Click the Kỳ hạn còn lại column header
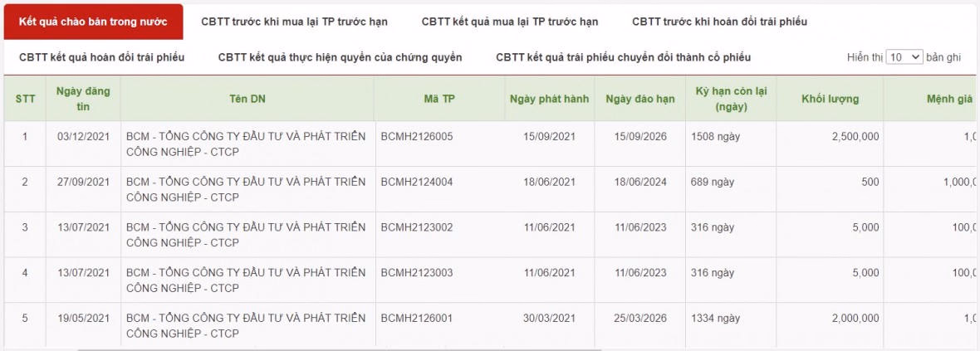This screenshot has width=980, height=351. click(730, 99)
